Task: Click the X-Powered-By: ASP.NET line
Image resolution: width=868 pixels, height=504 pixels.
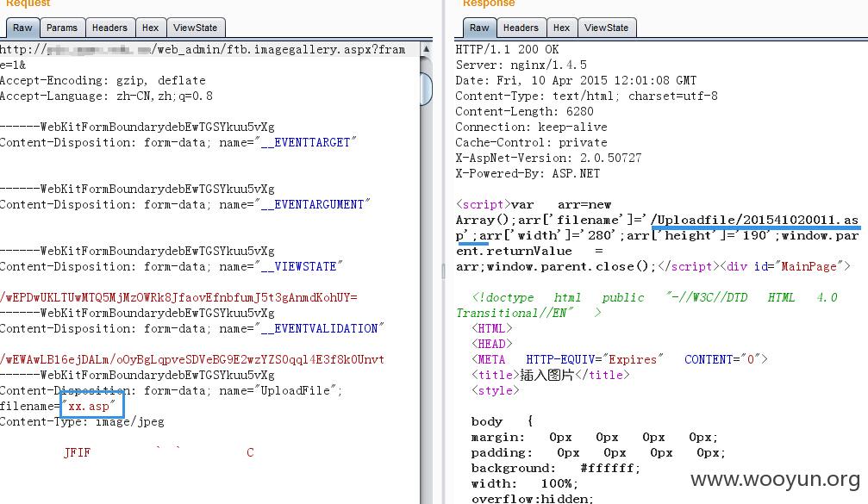Action: (528, 174)
